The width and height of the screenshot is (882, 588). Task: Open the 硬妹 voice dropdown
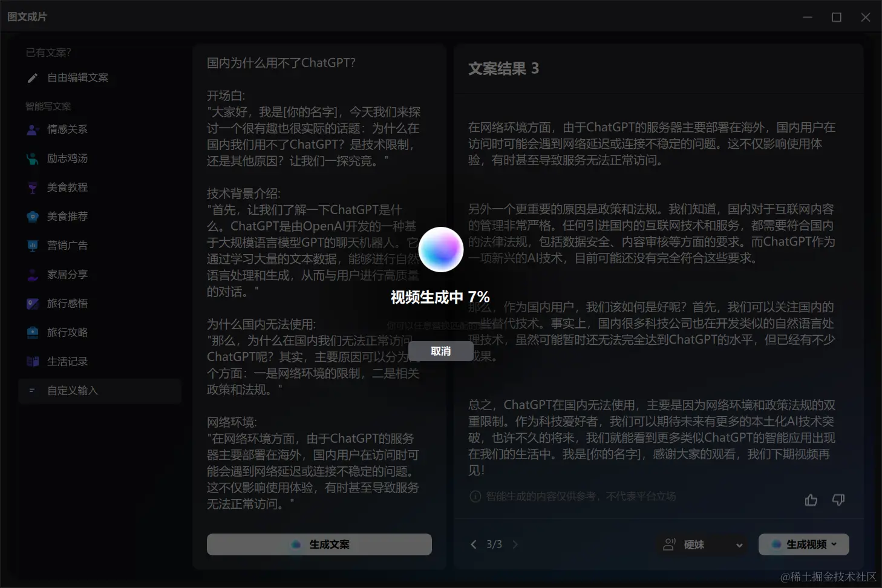pyautogui.click(x=702, y=544)
